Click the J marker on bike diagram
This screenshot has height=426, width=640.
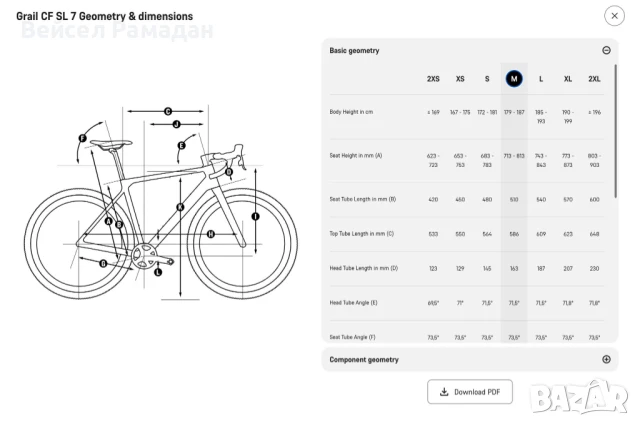(x=176, y=125)
